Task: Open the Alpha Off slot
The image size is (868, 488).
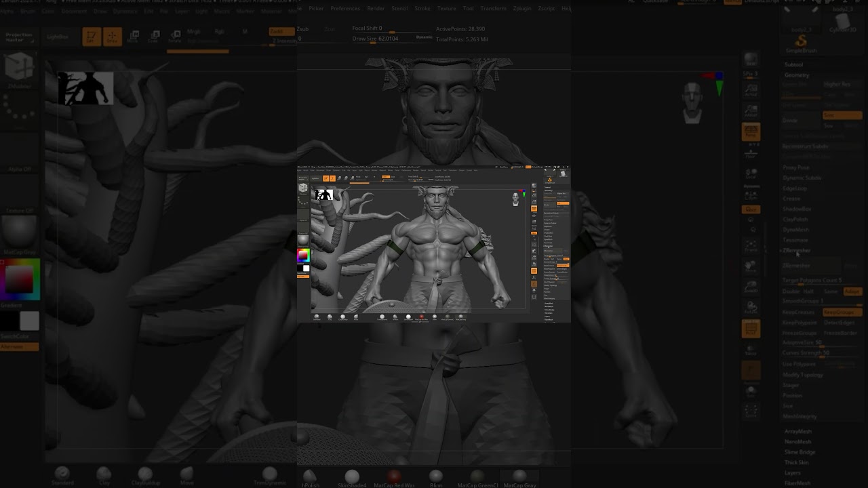Action: pos(20,152)
